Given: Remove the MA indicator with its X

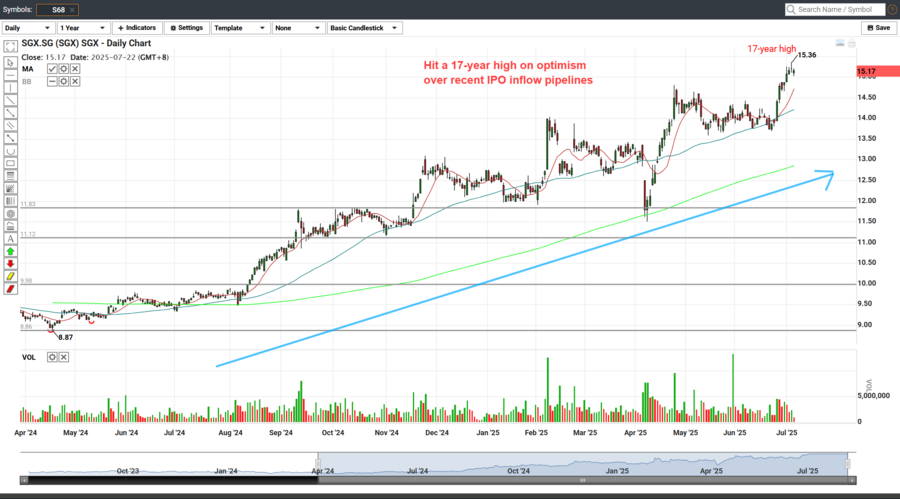Looking at the screenshot, I should [75, 69].
